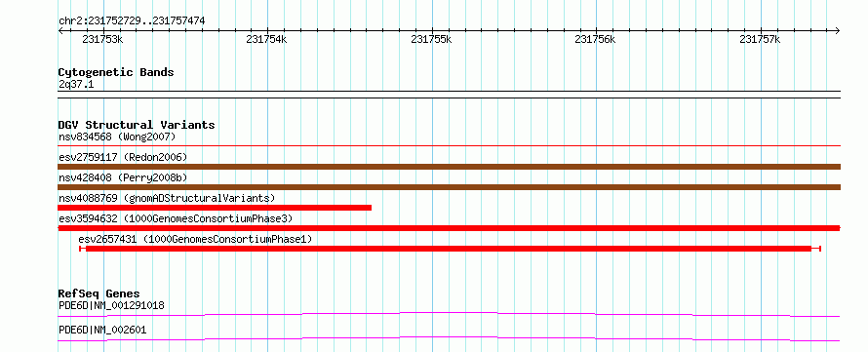Screen dimensions: 868x352
Task: Click the PDE6D|NM_002601 transcript label
Action: click(102, 331)
